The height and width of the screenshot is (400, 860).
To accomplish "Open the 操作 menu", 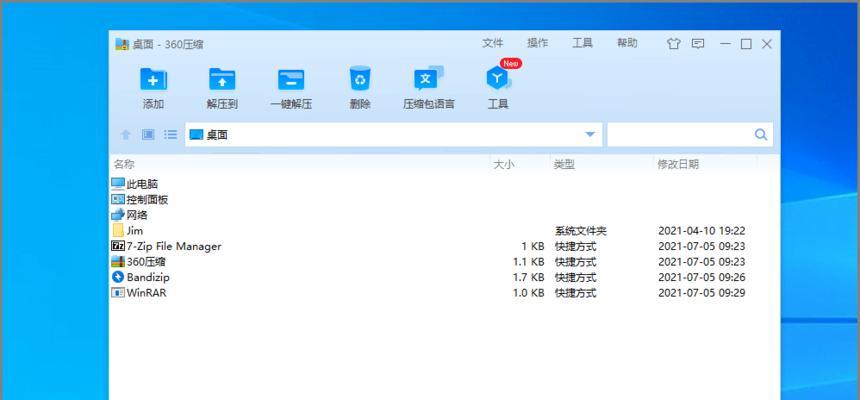I will (538, 43).
